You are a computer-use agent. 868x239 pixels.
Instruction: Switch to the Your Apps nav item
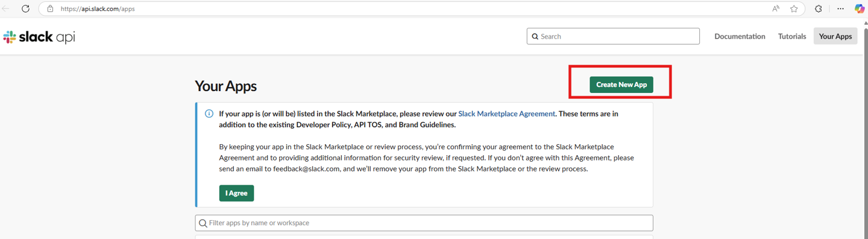coord(835,36)
